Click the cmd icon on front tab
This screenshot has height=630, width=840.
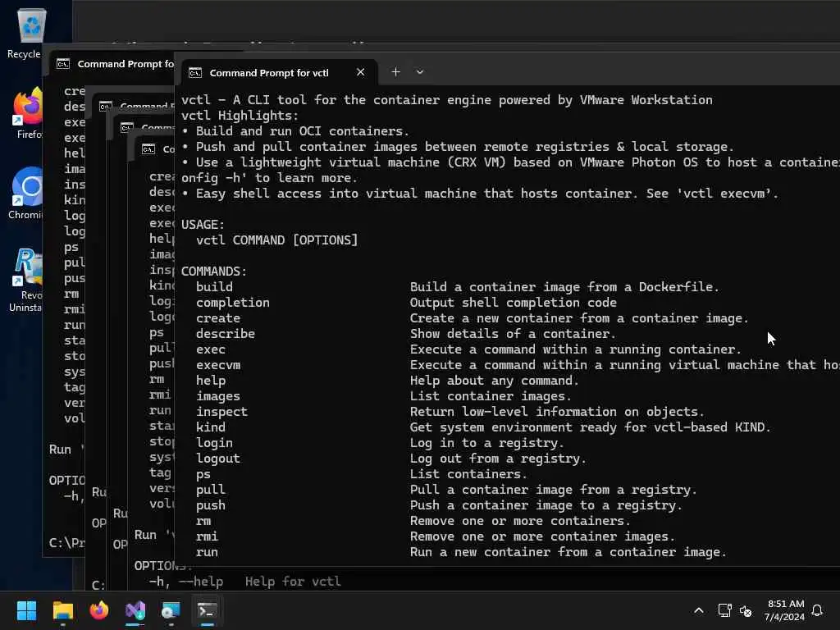click(195, 73)
